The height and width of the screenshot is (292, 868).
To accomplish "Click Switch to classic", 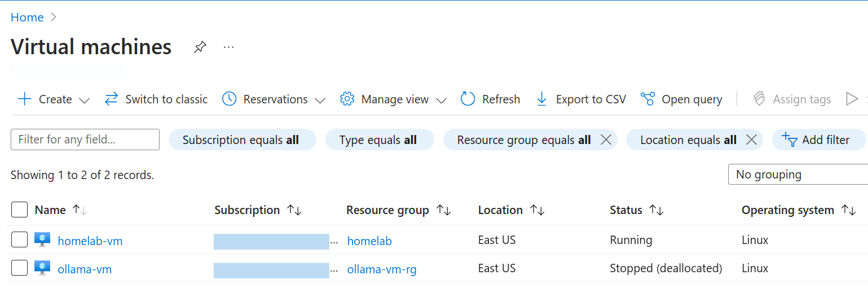I will click(x=156, y=99).
